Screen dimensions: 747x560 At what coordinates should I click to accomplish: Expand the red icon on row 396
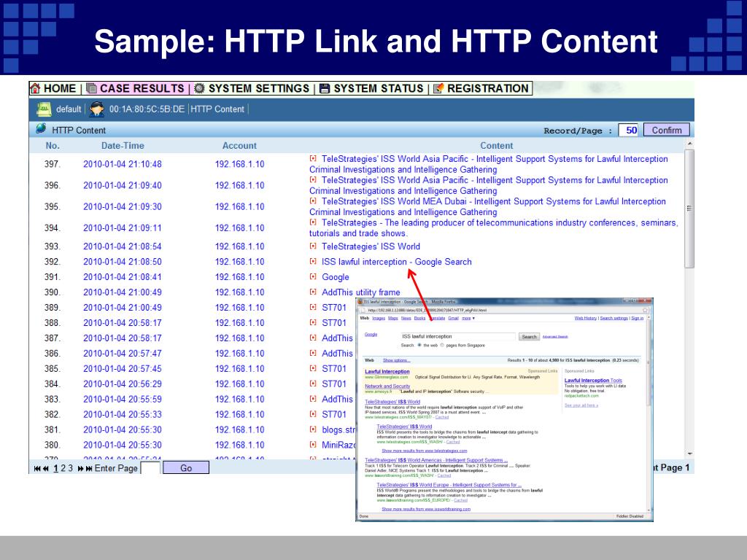click(313, 180)
